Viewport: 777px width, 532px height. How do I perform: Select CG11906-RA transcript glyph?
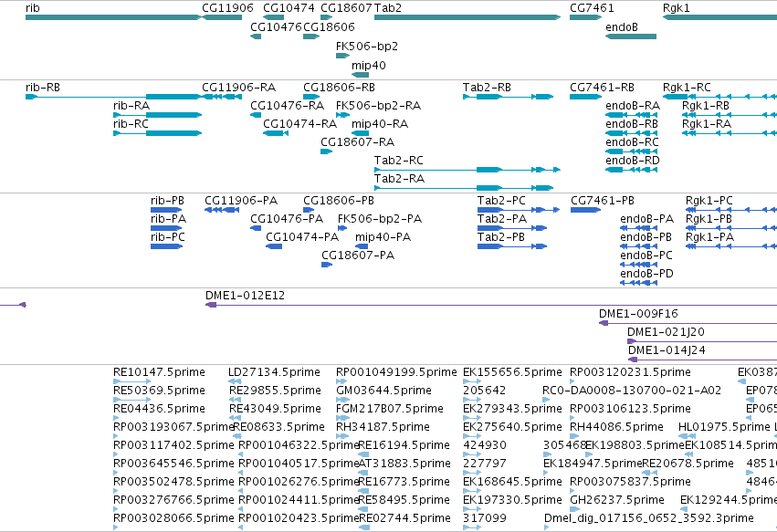click(x=222, y=97)
